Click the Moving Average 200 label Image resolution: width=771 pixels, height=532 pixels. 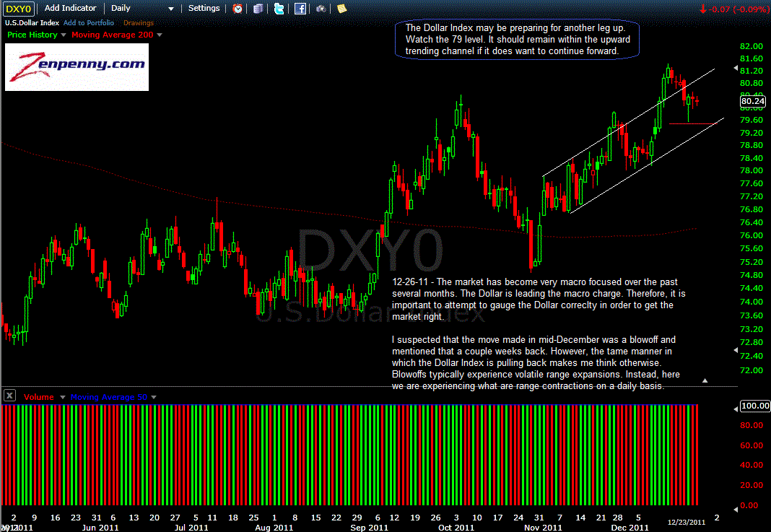pyautogui.click(x=113, y=35)
